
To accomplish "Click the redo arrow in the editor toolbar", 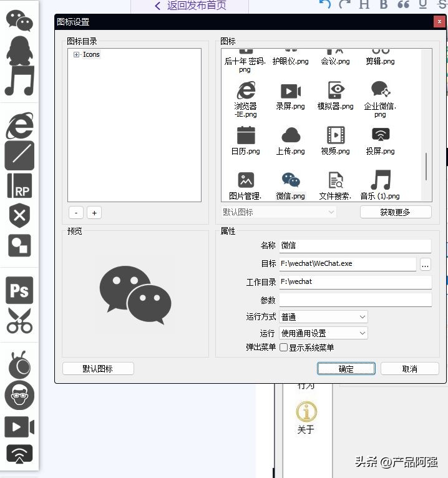I will [344, 4].
